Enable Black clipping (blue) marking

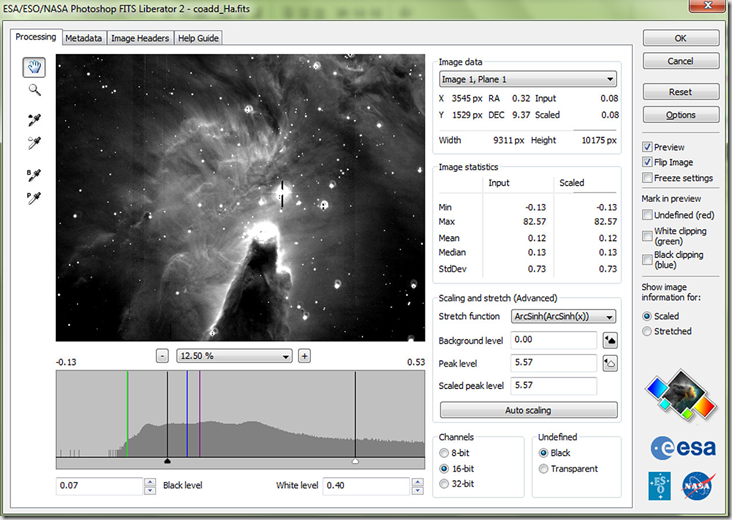click(647, 260)
